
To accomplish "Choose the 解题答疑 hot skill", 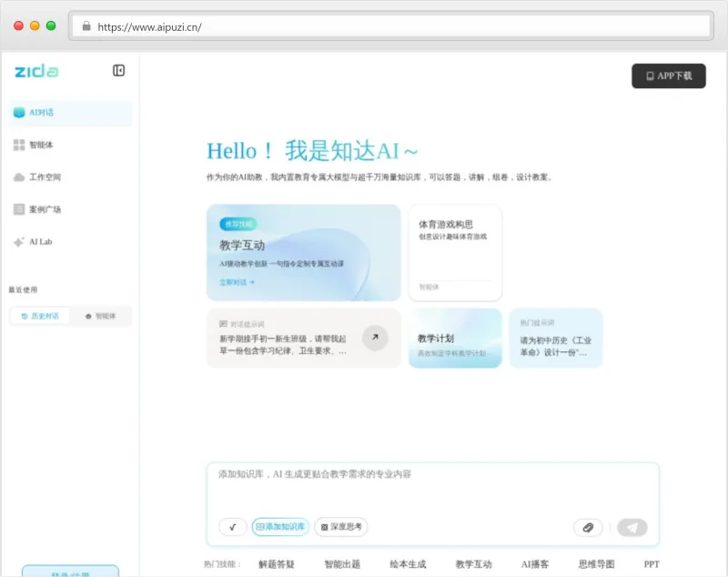I will (277, 564).
